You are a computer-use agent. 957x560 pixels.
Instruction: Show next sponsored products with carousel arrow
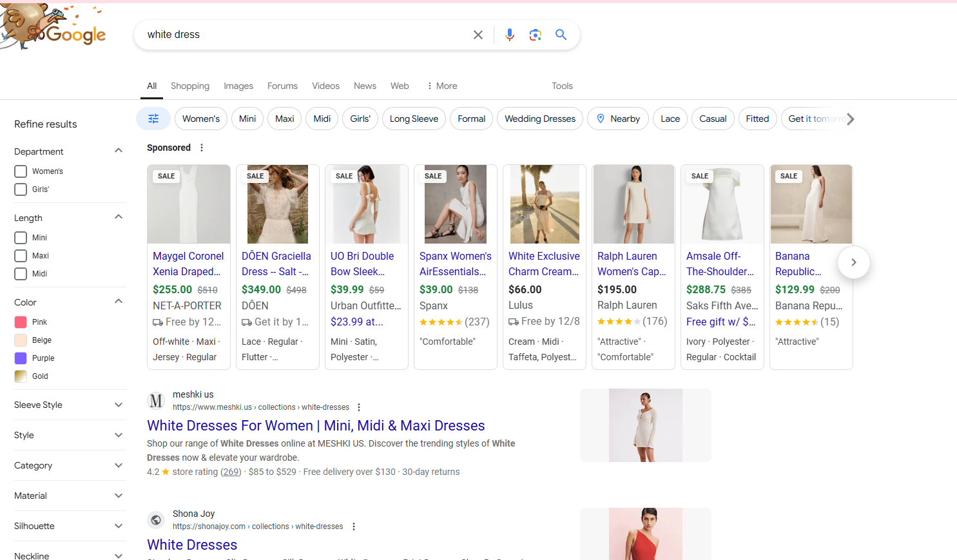pyautogui.click(x=854, y=262)
